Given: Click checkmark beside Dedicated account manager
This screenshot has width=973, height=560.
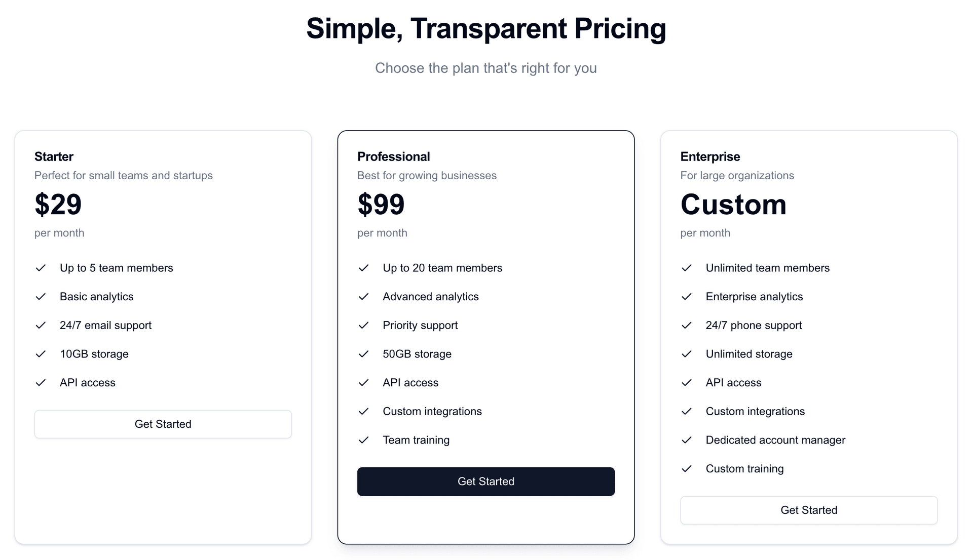Looking at the screenshot, I should tap(687, 440).
